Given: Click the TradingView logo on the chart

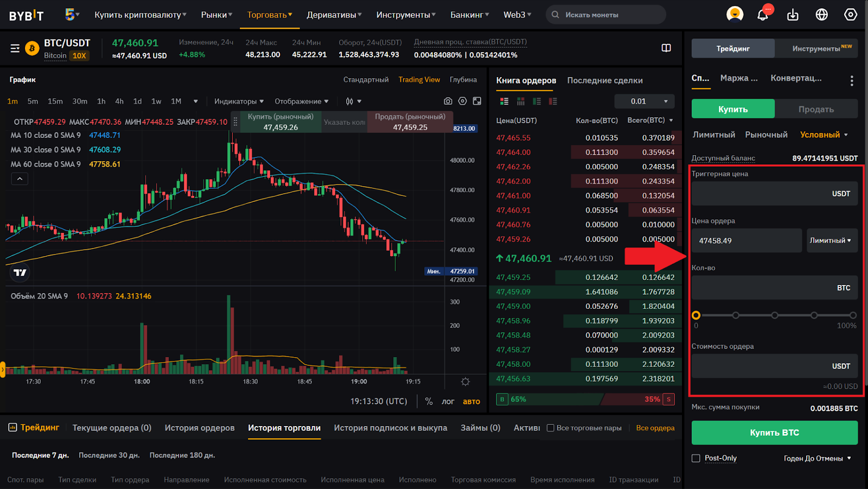Looking at the screenshot, I should [20, 272].
